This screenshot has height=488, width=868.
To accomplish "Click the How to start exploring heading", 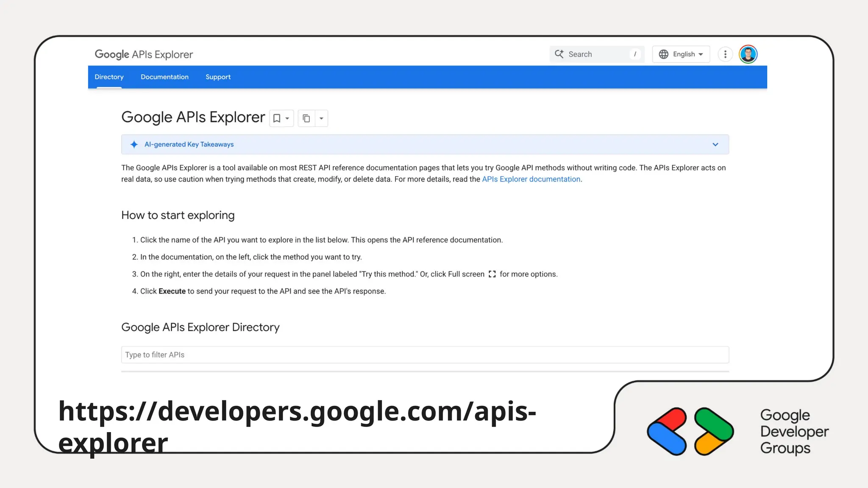I will 178,215.
